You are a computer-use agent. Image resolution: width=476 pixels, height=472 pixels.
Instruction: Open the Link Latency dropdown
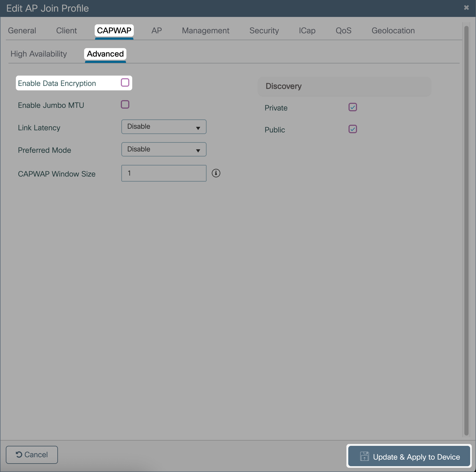[164, 127]
